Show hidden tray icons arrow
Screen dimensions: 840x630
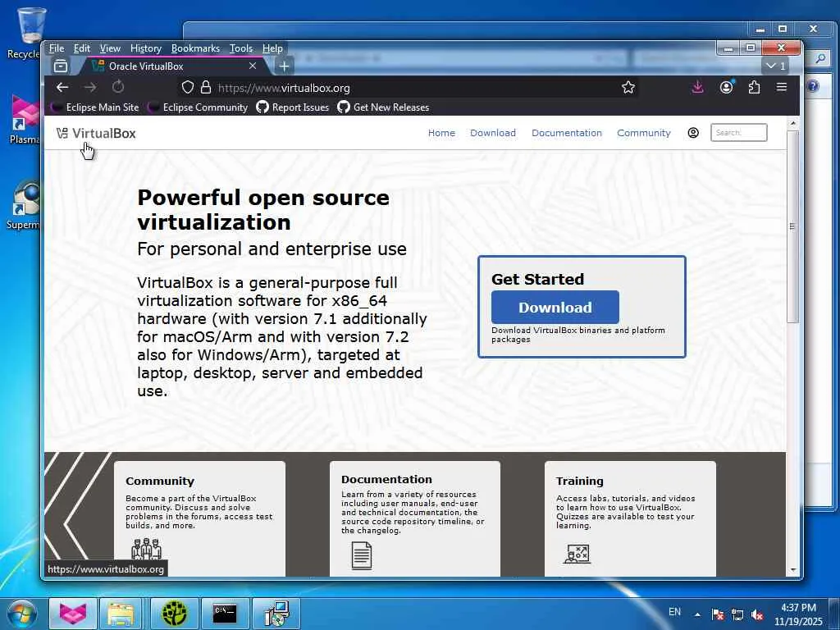(x=697, y=614)
